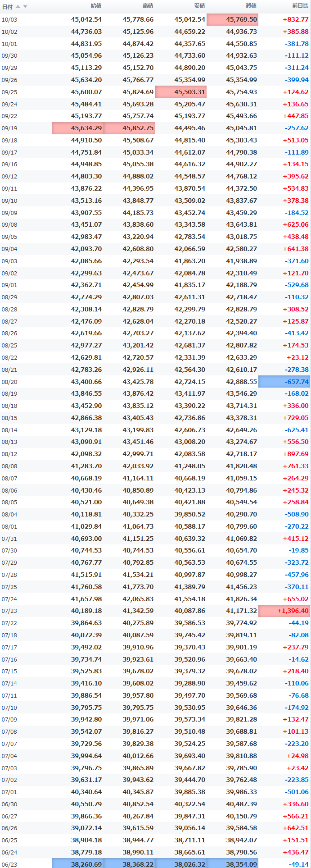311x868 pixels.
Task: Select the 09/08 change value +625.06
Action: 296,224
